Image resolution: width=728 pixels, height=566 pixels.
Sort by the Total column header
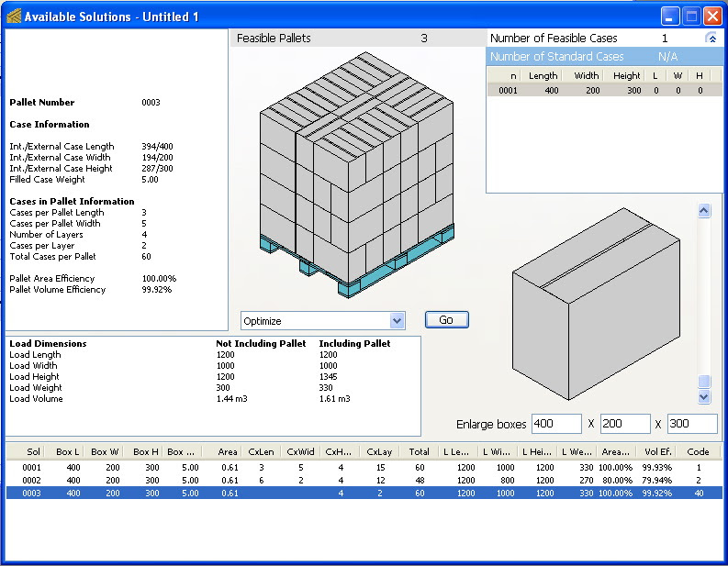click(418, 451)
